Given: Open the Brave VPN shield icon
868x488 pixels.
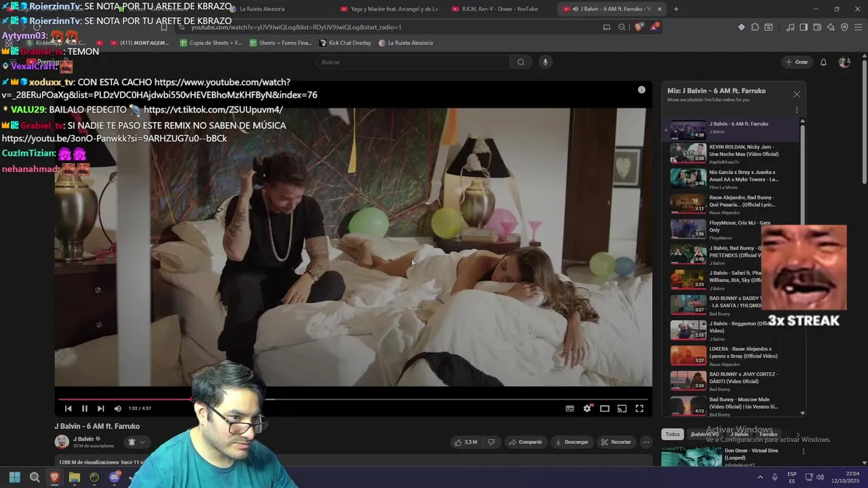Looking at the screenshot, I should [x=844, y=27].
